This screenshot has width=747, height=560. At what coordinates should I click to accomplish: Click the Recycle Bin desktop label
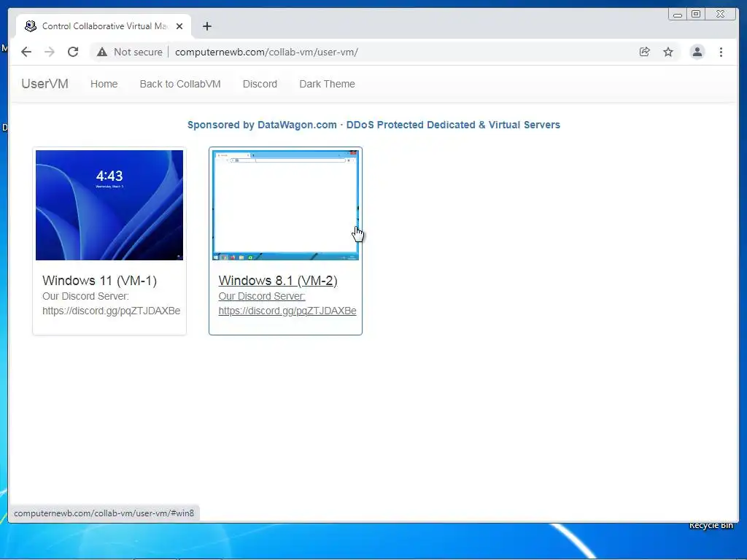tap(711, 525)
